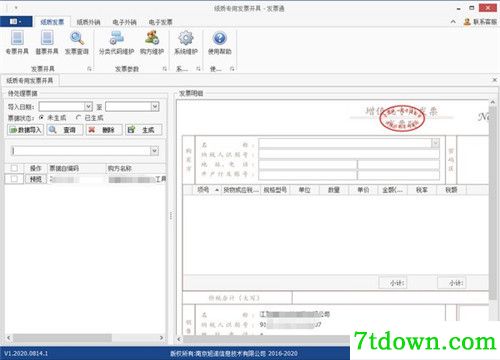Click the 数据导入 import button
The height and width of the screenshot is (360, 500).
click(25, 130)
